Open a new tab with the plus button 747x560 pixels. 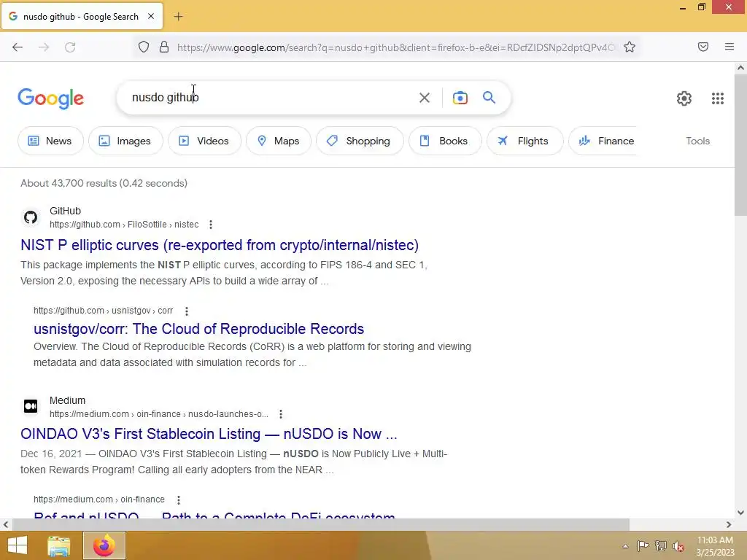pos(178,17)
